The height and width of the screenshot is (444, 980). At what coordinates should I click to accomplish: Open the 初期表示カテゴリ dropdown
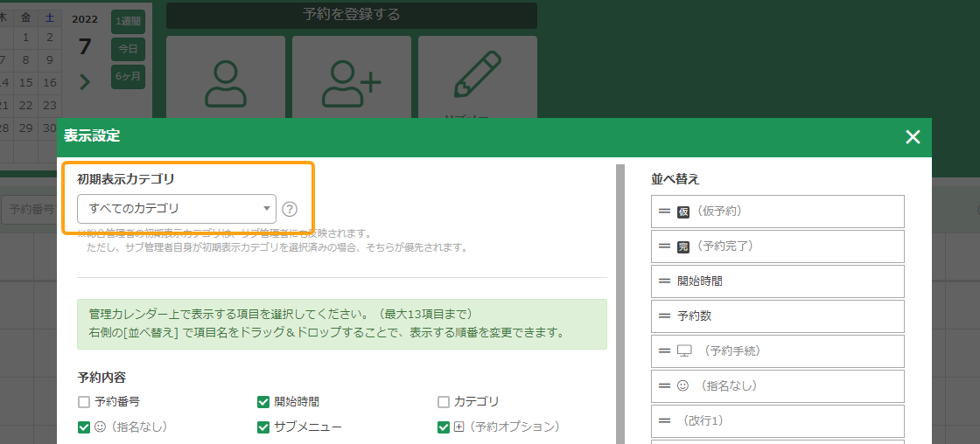coord(177,209)
